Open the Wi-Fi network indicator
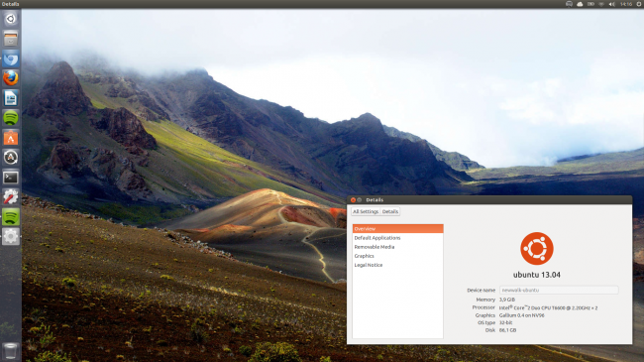 coord(601,4)
